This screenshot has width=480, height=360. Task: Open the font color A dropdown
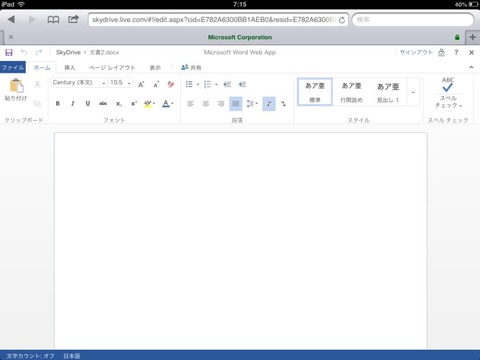coord(168,104)
